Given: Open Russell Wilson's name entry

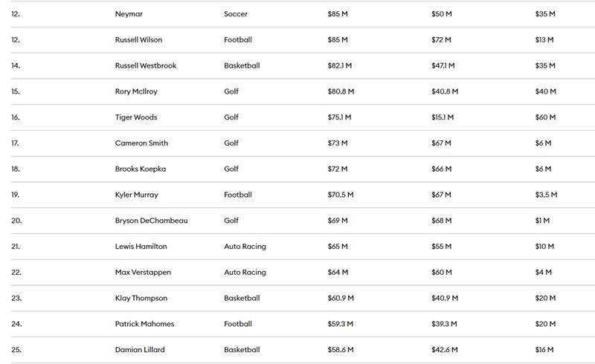Looking at the screenshot, I should coord(138,40).
